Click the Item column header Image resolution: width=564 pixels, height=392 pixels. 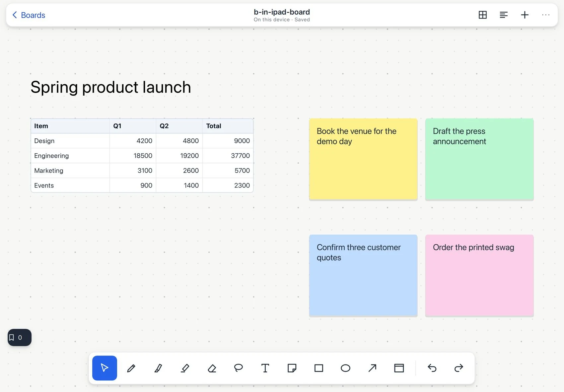pyautogui.click(x=70, y=126)
